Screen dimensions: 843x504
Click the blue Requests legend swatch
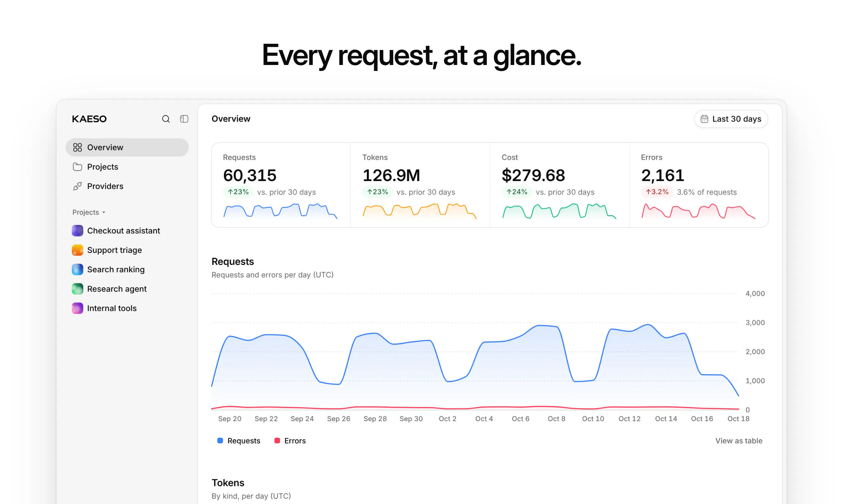[x=220, y=440]
